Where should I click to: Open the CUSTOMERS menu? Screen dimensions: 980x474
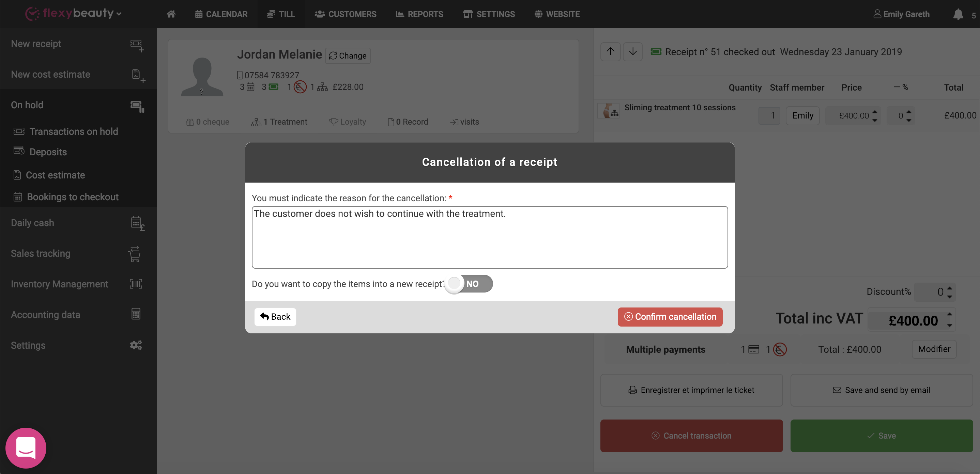coord(346,14)
